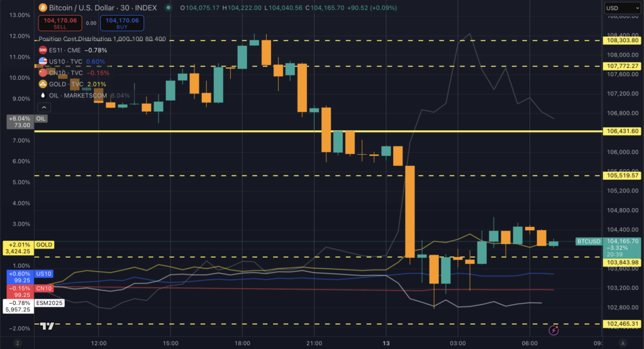Click the green market status dot
This screenshot has width=644, height=349.
click(169, 8)
